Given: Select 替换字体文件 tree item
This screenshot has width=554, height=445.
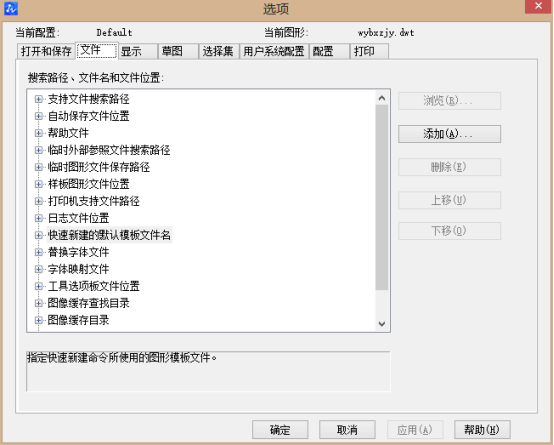Looking at the screenshot, I should click(x=78, y=252).
